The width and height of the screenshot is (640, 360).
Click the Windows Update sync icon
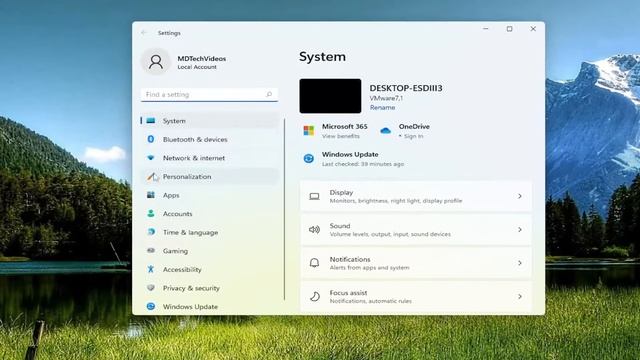coord(309,158)
